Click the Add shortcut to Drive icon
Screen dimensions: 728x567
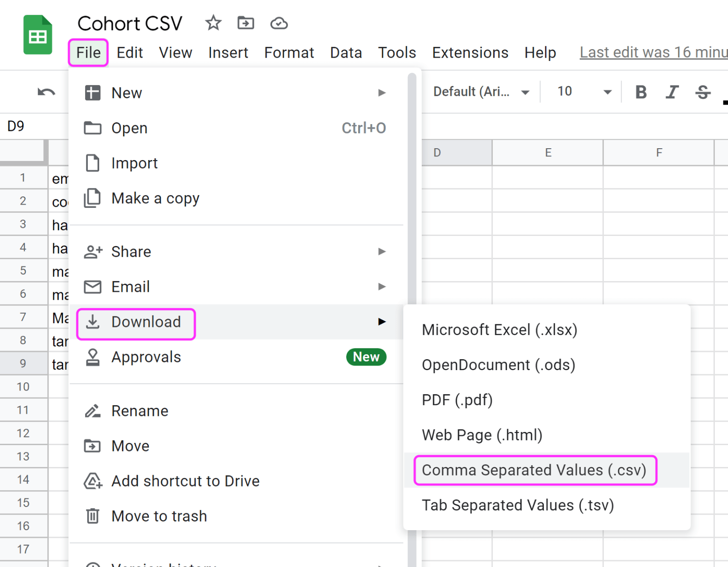[93, 481]
